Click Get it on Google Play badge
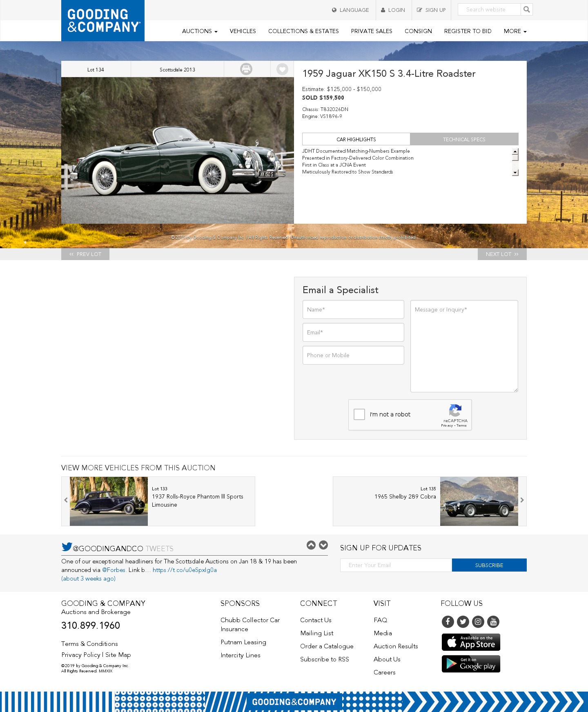Screen dimensions: 588x712 (471, 664)
